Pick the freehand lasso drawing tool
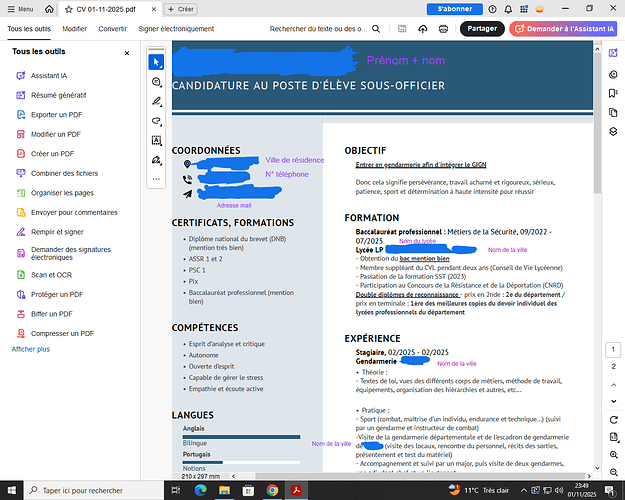 coord(156,121)
